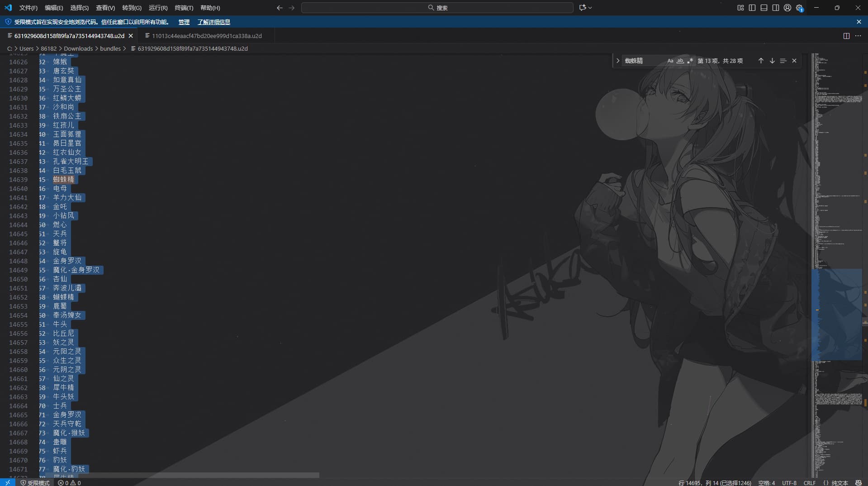Enable regular expression search in find

690,61
